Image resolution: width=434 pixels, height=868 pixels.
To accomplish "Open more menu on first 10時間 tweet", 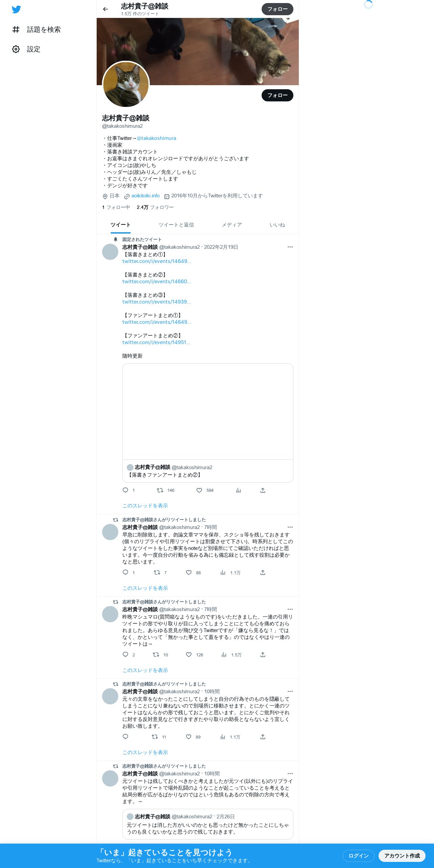I will click(x=290, y=692).
